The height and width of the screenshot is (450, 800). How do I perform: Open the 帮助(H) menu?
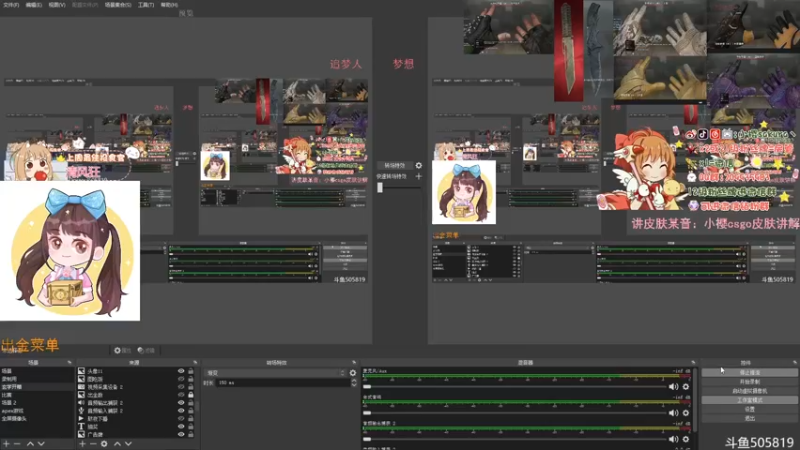click(169, 5)
